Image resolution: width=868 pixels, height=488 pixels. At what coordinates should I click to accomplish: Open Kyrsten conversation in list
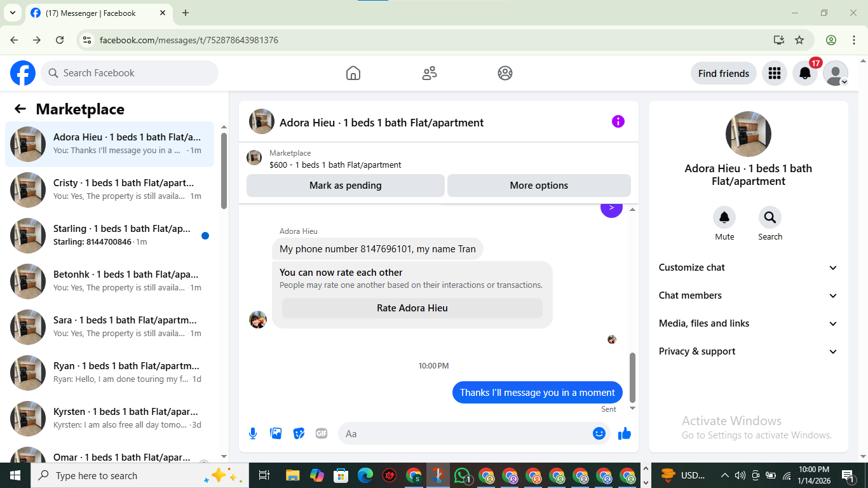tap(109, 419)
